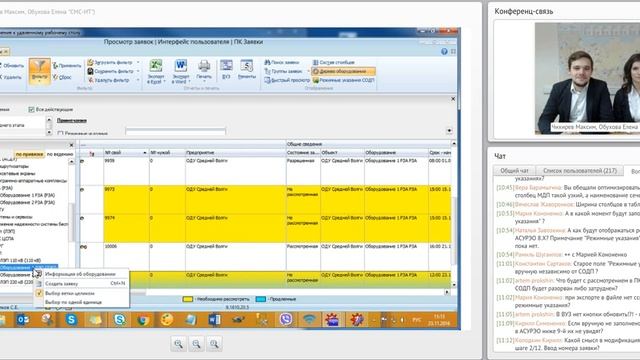Toggle Все действующие checkbox
The image size is (640, 360).
[31, 109]
